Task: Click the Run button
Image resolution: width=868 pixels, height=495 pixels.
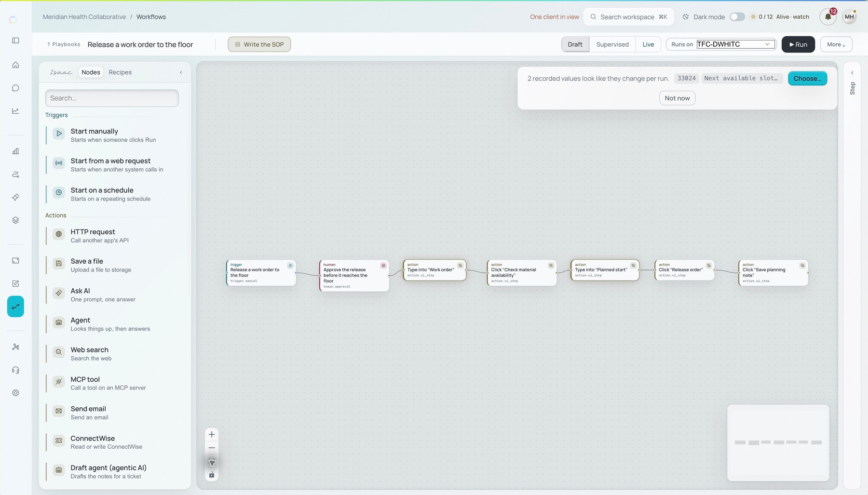Action: [798, 44]
